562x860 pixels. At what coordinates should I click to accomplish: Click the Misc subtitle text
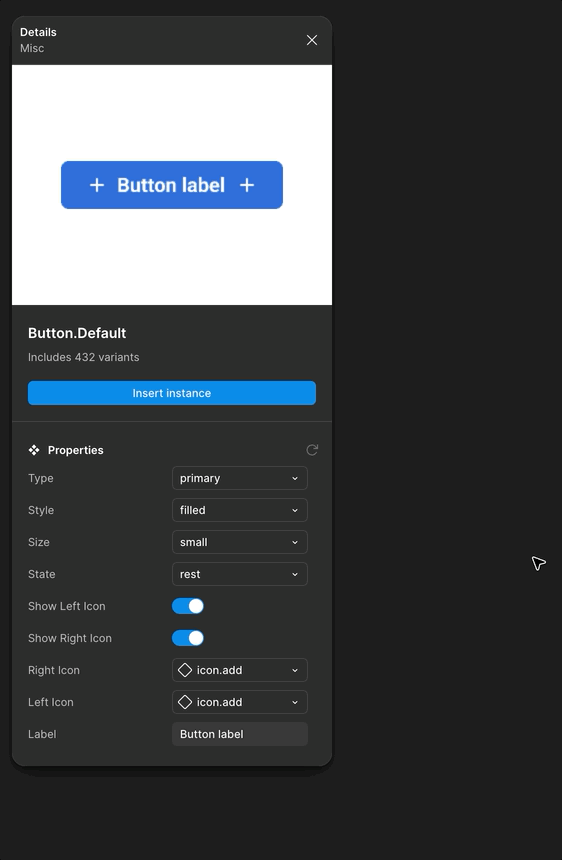[x=32, y=48]
